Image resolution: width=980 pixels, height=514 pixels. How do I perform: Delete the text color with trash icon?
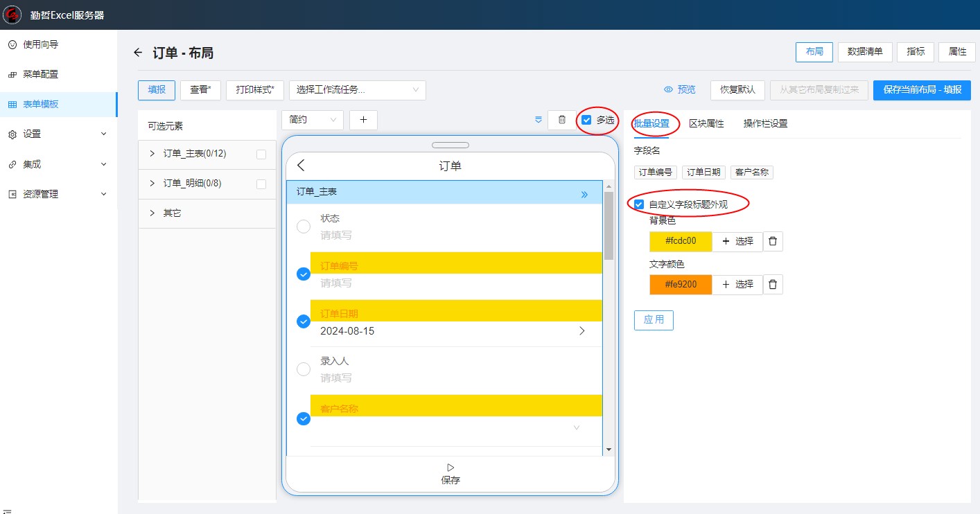coord(773,285)
